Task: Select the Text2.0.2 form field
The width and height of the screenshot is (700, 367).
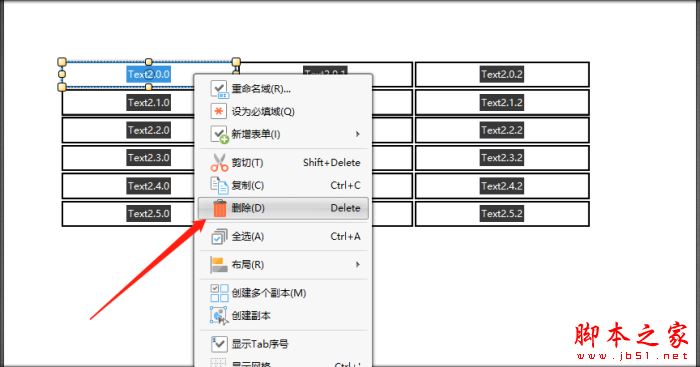Action: [x=502, y=74]
